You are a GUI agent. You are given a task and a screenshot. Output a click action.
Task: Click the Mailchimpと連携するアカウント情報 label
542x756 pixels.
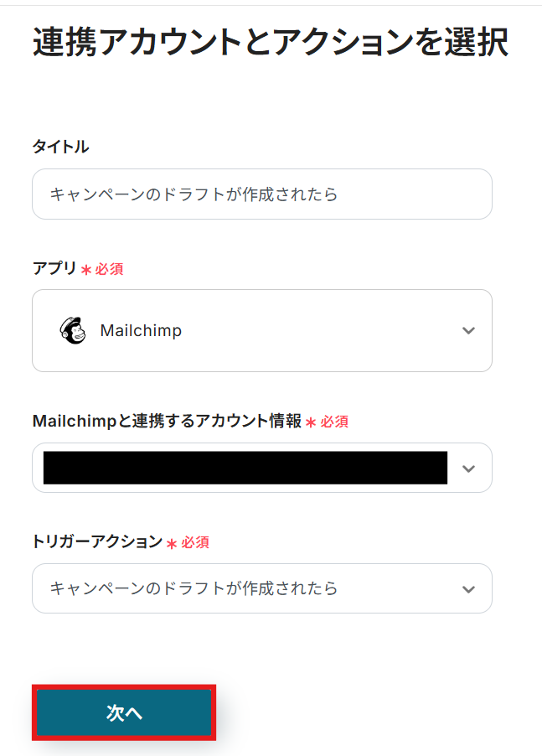click(x=166, y=421)
